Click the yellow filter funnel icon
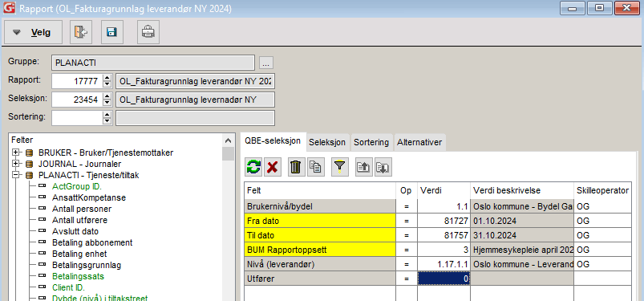 (339, 167)
